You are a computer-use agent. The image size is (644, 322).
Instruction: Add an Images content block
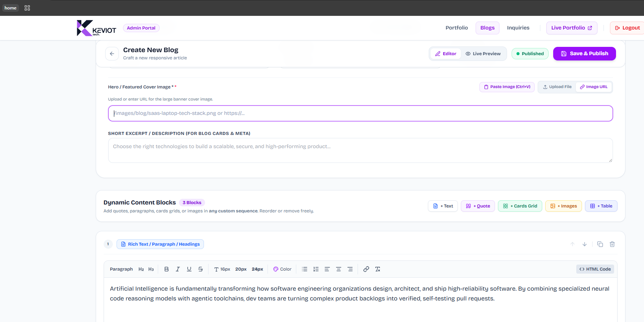click(x=563, y=206)
